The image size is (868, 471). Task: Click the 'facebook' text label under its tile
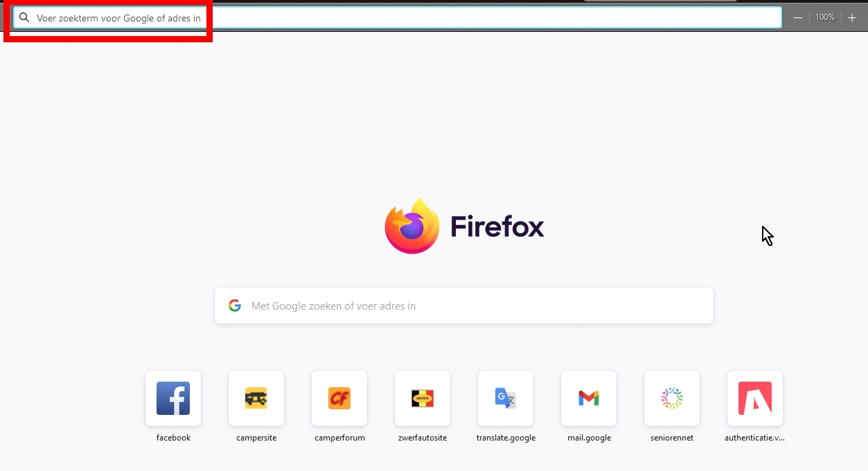click(x=173, y=438)
